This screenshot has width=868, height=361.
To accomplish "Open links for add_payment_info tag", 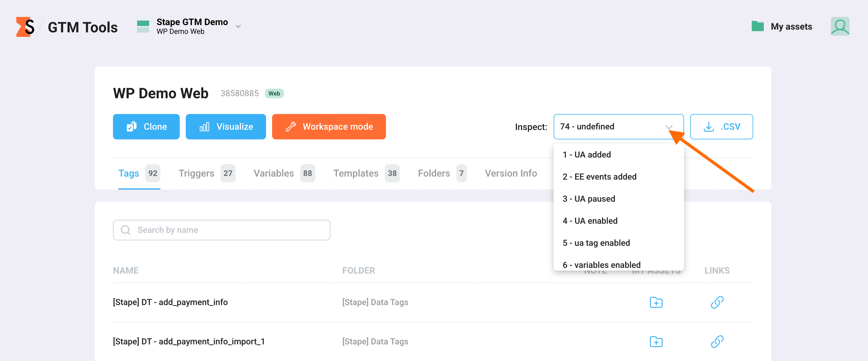I will 717,302.
